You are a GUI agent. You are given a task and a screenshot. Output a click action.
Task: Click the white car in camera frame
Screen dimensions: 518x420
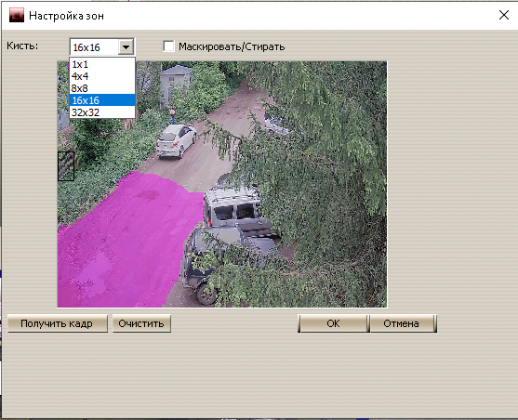pyautogui.click(x=176, y=141)
